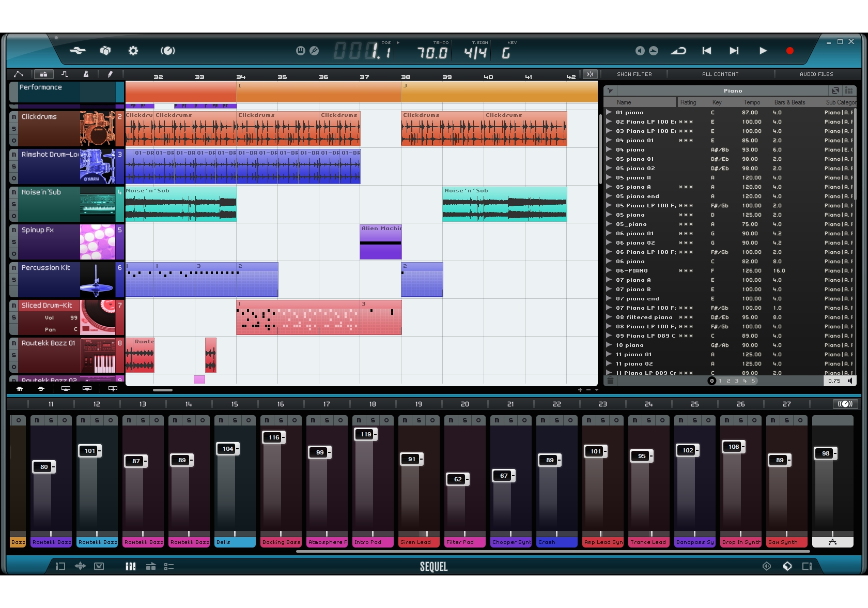Switch to ALL CONTENT tab
Viewport: 868px width, 608px height.
(720, 74)
